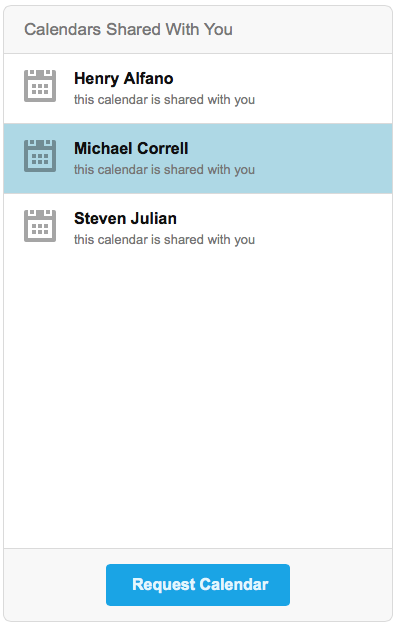Click the empty list area below Steven Julian
The image size is (399, 625).
pos(198,405)
